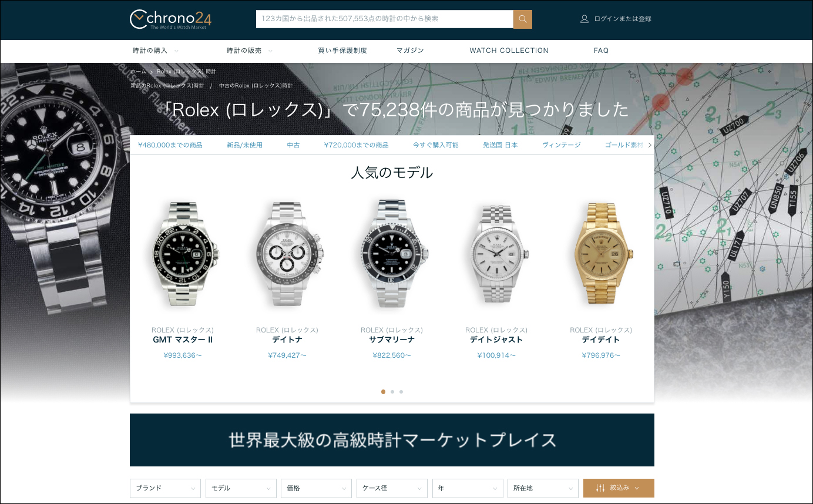Open the GMT マスター II watch thumbnail
The image size is (813, 504).
[x=183, y=254]
